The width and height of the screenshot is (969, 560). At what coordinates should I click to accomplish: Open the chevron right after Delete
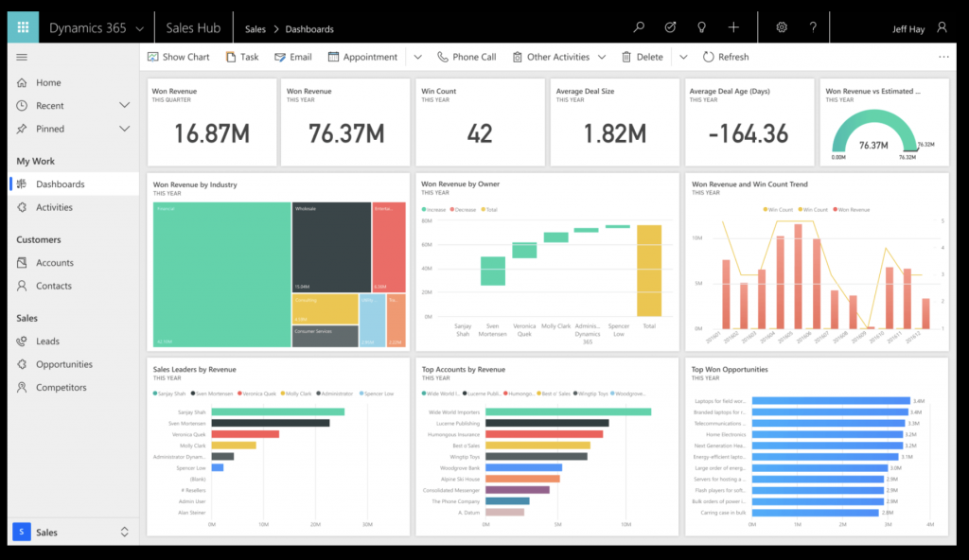[683, 57]
